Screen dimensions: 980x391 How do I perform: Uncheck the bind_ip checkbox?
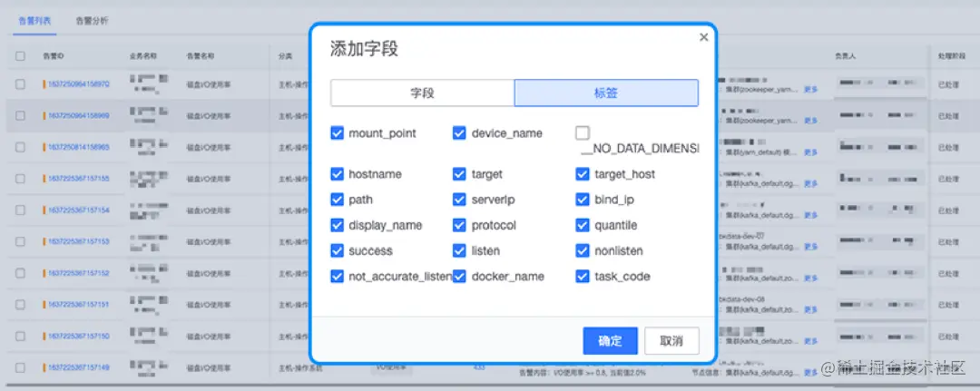583,200
